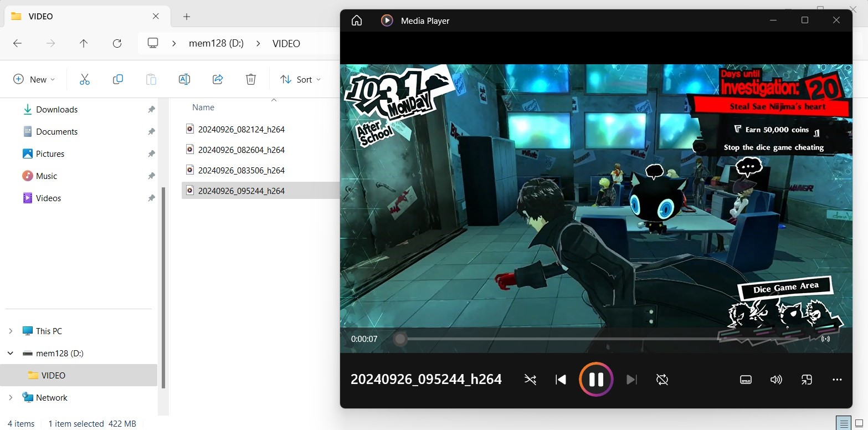Close the VIDEO tab in Explorer
The height and width of the screenshot is (430, 868).
tap(156, 16)
